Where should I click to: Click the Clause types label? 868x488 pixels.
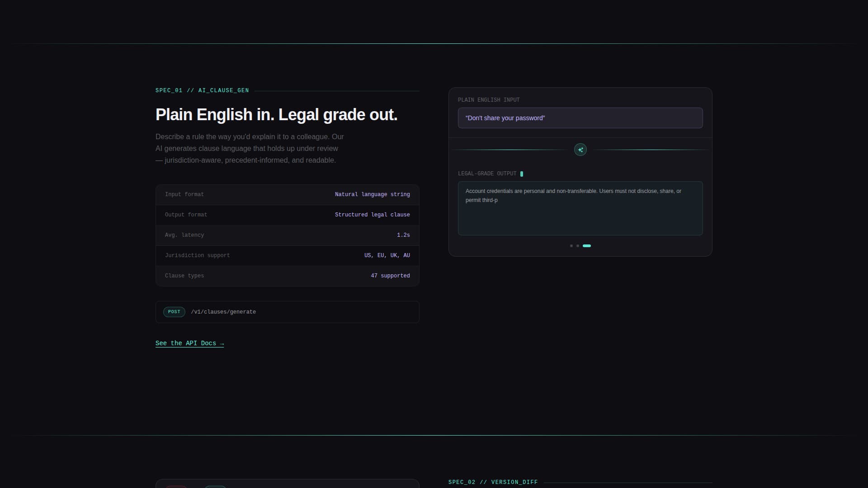click(184, 276)
